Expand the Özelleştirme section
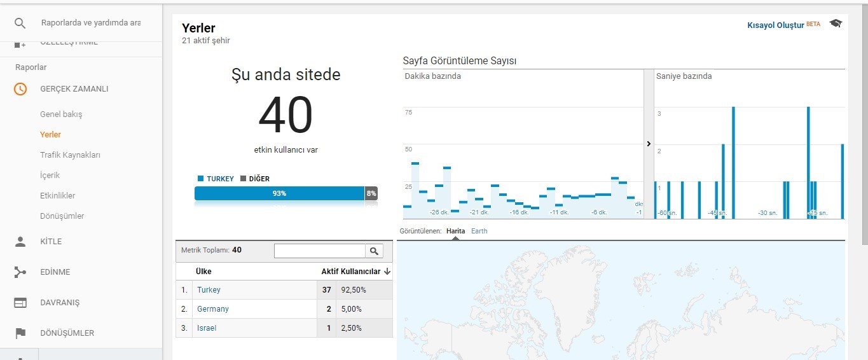This screenshot has width=868, height=360. coord(69,43)
